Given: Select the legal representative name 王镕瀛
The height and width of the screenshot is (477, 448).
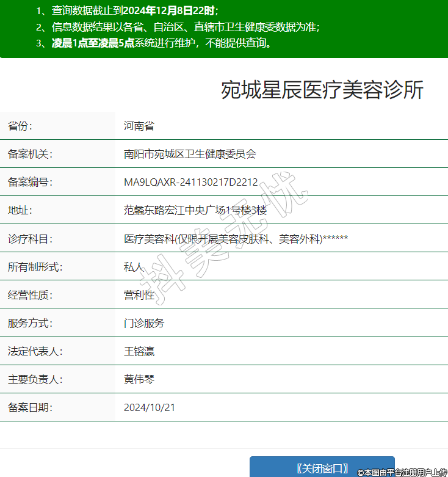Looking at the screenshot, I should pos(139,351).
